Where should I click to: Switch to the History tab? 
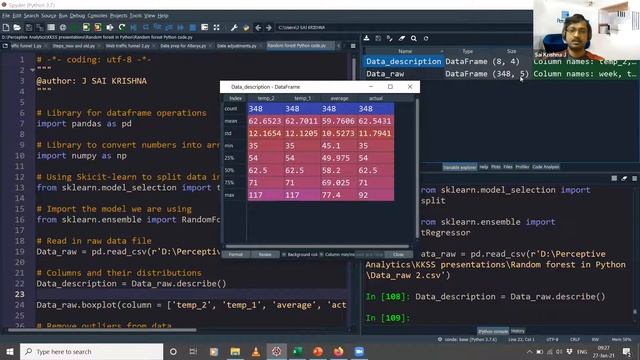[x=518, y=331]
